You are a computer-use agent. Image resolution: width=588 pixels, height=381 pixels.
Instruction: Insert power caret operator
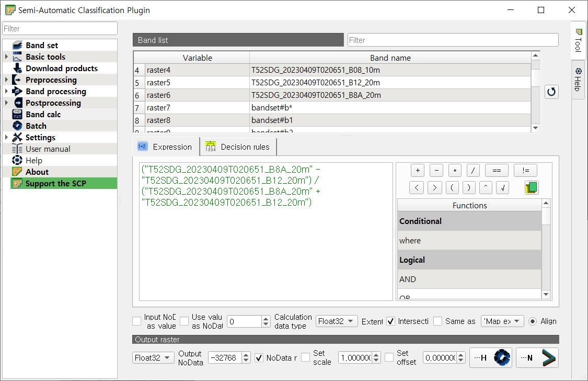tap(486, 188)
